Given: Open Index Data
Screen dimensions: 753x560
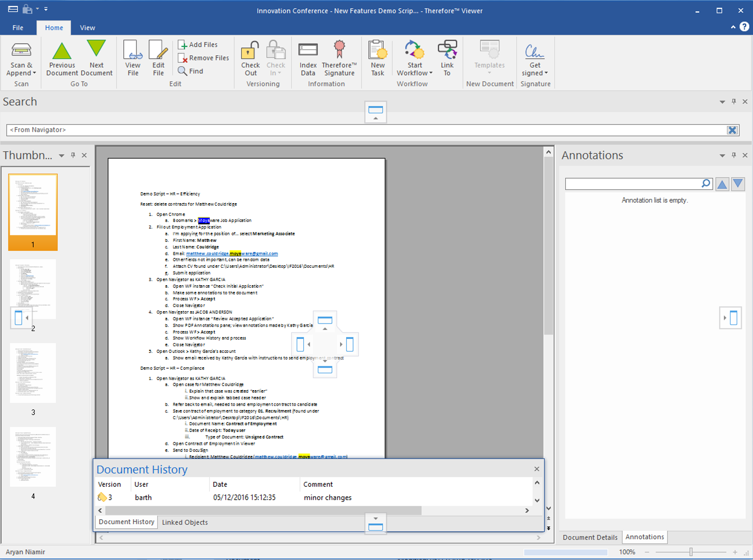Looking at the screenshot, I should click(x=308, y=59).
